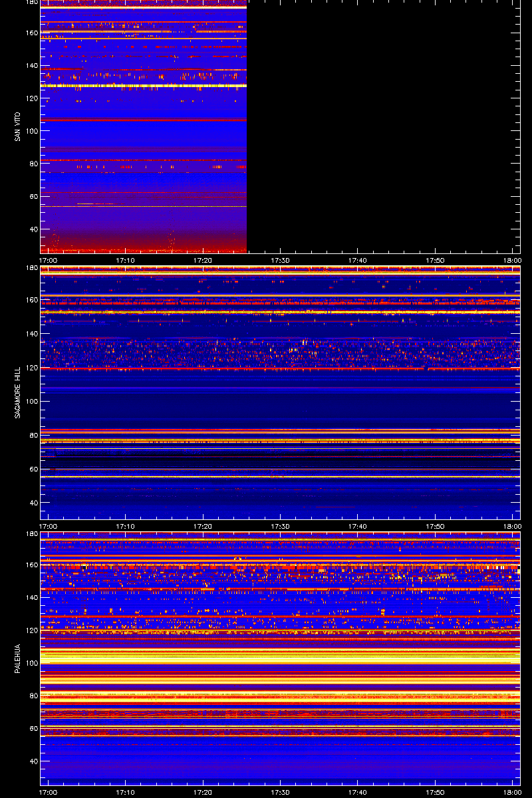This screenshot has height=798, width=532.
Task: Click the 160 frequency tick on Sagamore Hill axis
Action: coord(31,299)
